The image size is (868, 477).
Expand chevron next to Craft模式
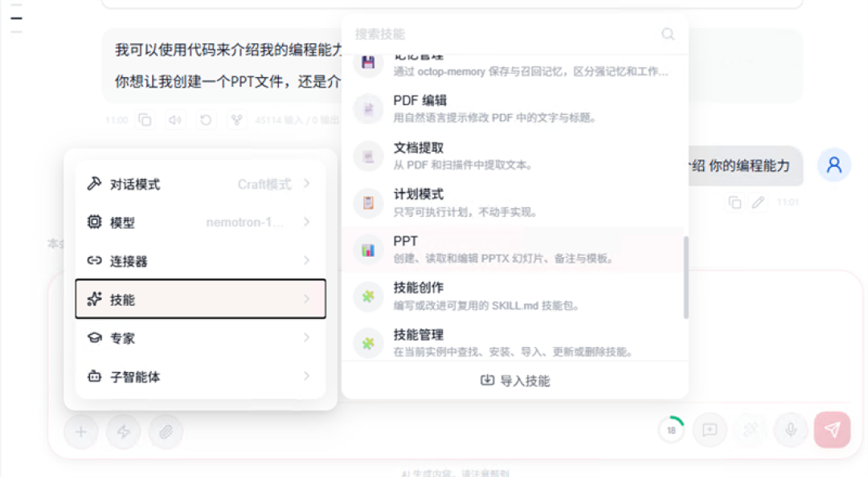tap(307, 184)
